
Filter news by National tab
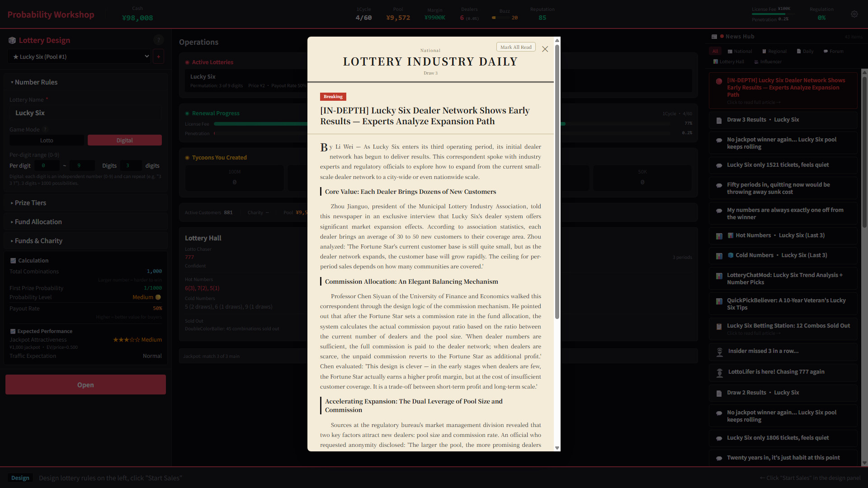(x=740, y=51)
